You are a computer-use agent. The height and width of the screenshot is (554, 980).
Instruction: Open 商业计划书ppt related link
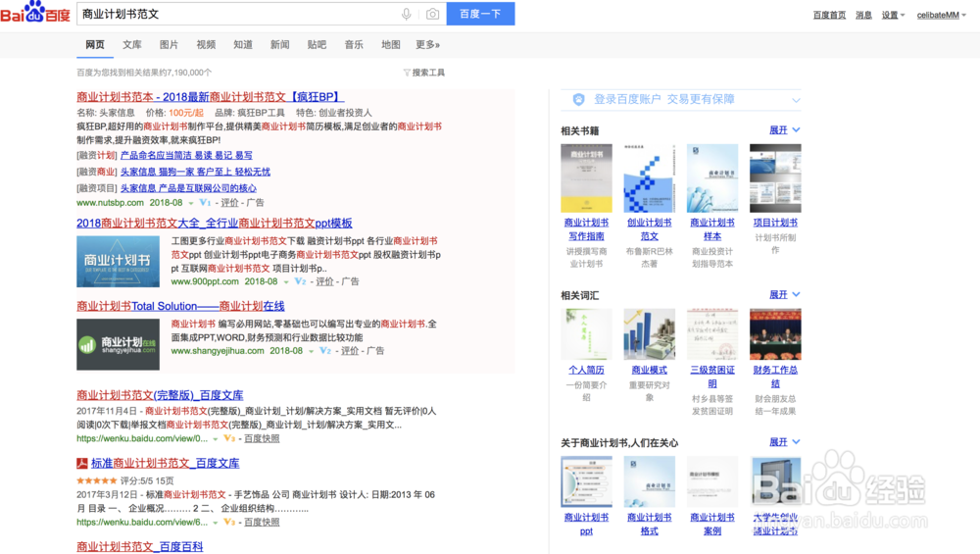tap(586, 524)
